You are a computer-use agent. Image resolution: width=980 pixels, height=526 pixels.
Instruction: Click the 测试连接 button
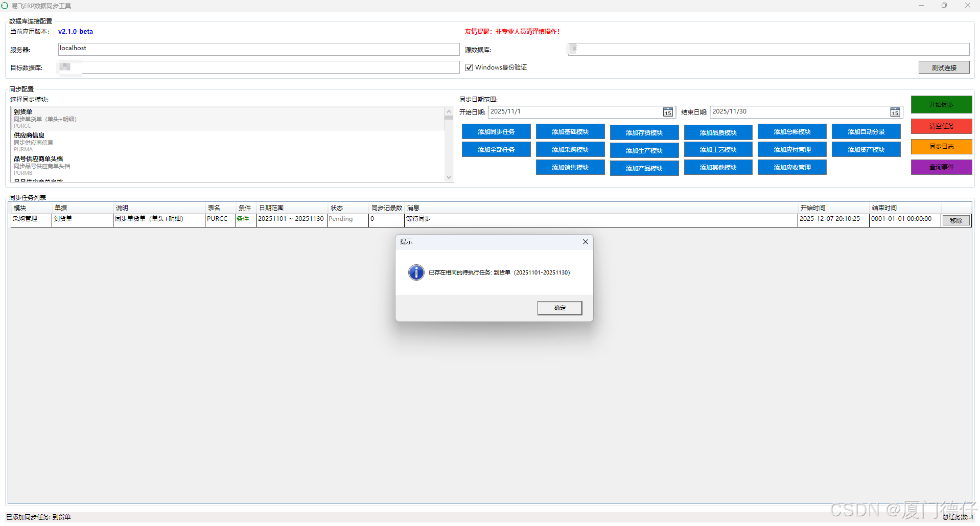click(x=944, y=67)
